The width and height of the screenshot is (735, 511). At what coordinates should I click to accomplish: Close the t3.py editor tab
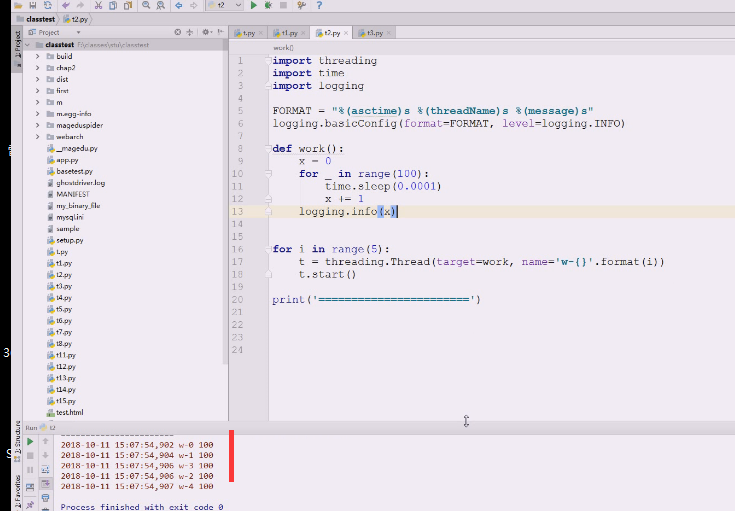389,33
